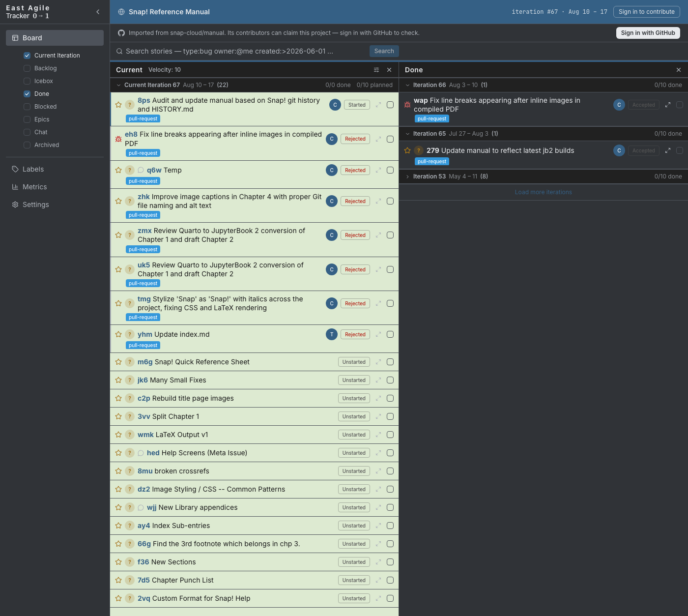The width and height of the screenshot is (688, 616).
Task: Expand story zmx with the expand icon
Action: tap(378, 235)
